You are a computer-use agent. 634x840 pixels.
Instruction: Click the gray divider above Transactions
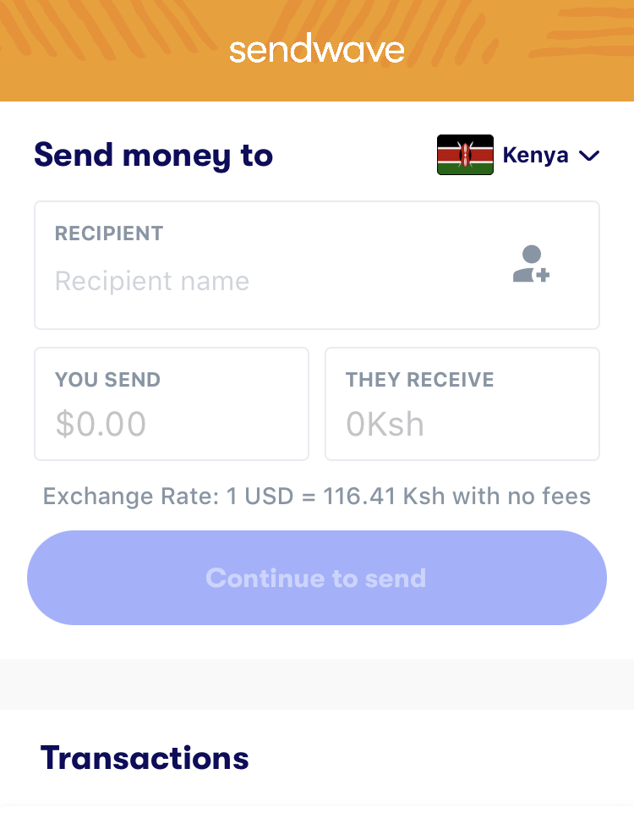pyautogui.click(x=317, y=684)
